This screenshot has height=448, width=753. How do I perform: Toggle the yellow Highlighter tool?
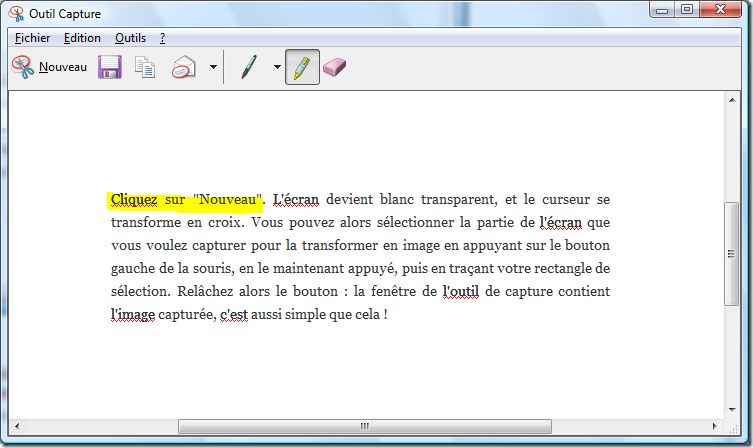pyautogui.click(x=302, y=67)
